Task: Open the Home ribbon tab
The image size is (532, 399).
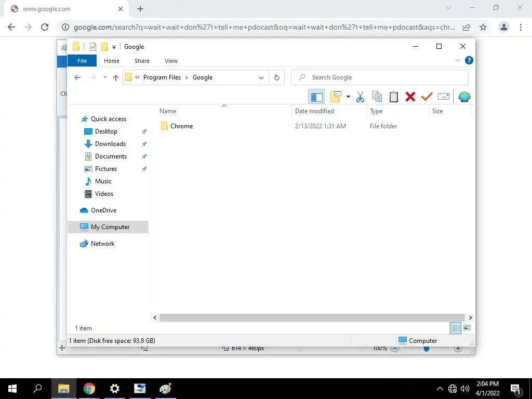Action: pos(112,61)
